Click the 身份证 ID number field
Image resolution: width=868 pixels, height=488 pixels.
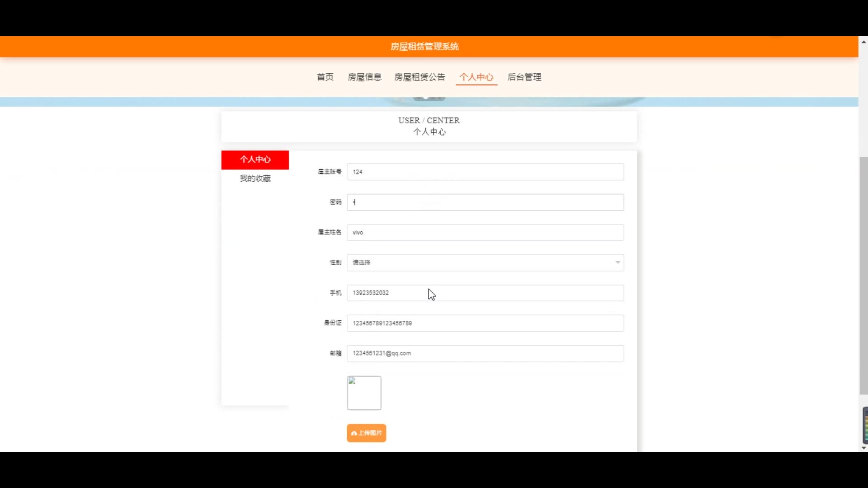coord(485,323)
